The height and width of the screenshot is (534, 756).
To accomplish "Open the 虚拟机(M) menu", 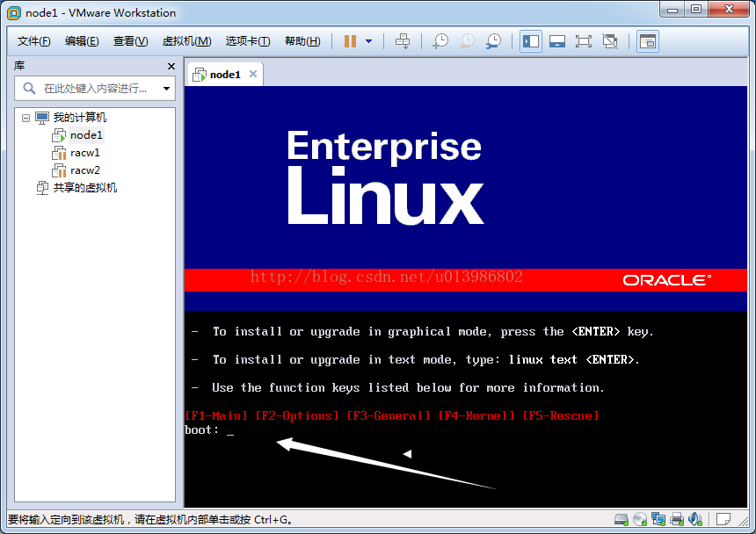I will coord(186,41).
